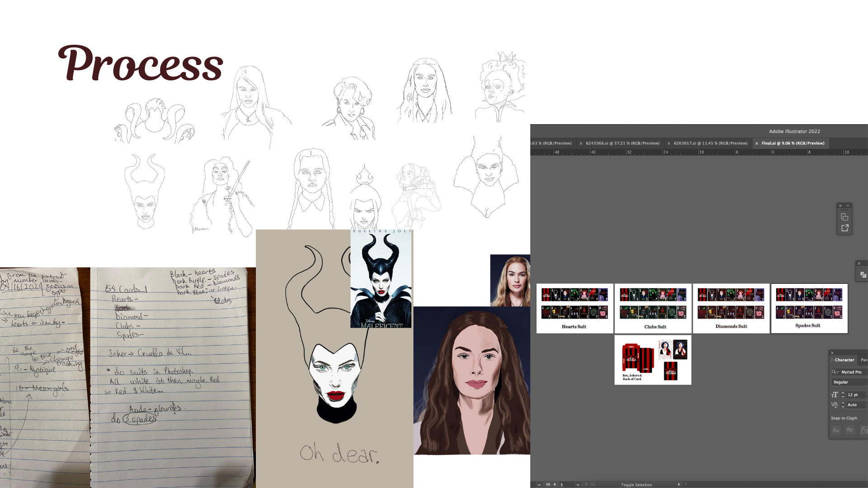
Task: Select the Hearts Suit artboard thumbnail
Action: [574, 308]
